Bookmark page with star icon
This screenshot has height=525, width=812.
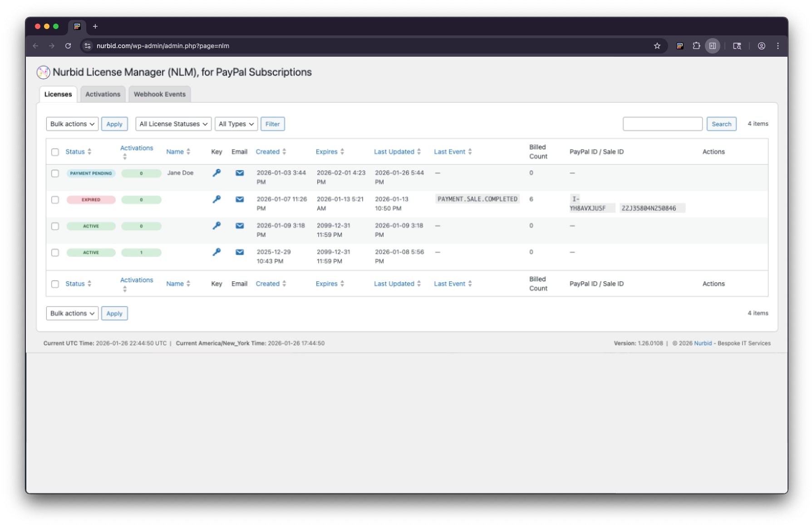click(x=657, y=46)
